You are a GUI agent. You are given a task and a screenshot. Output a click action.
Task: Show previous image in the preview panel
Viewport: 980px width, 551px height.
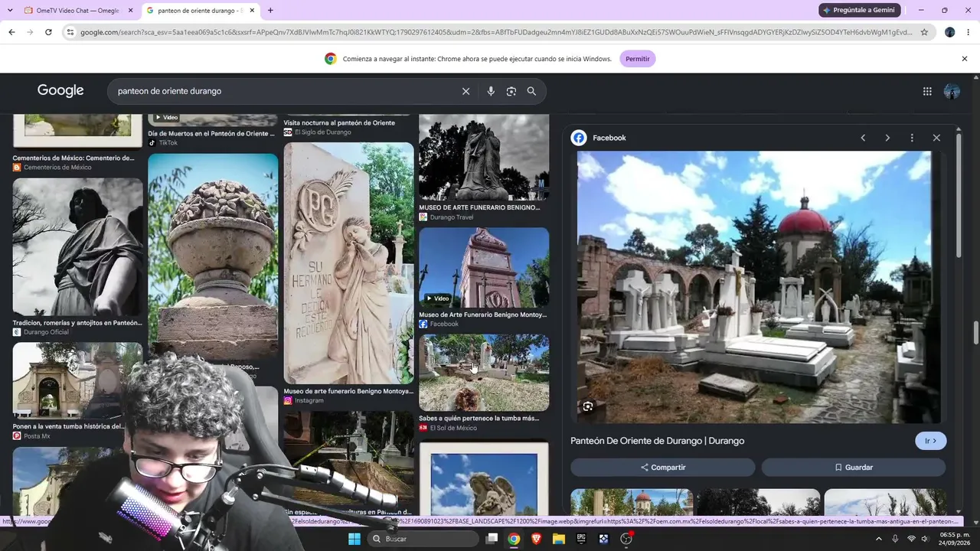pos(863,138)
